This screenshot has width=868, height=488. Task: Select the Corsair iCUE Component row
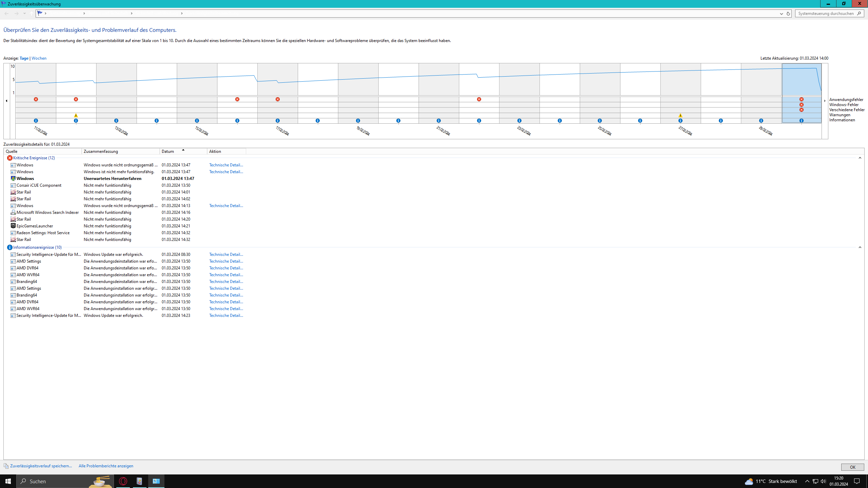[39, 185]
